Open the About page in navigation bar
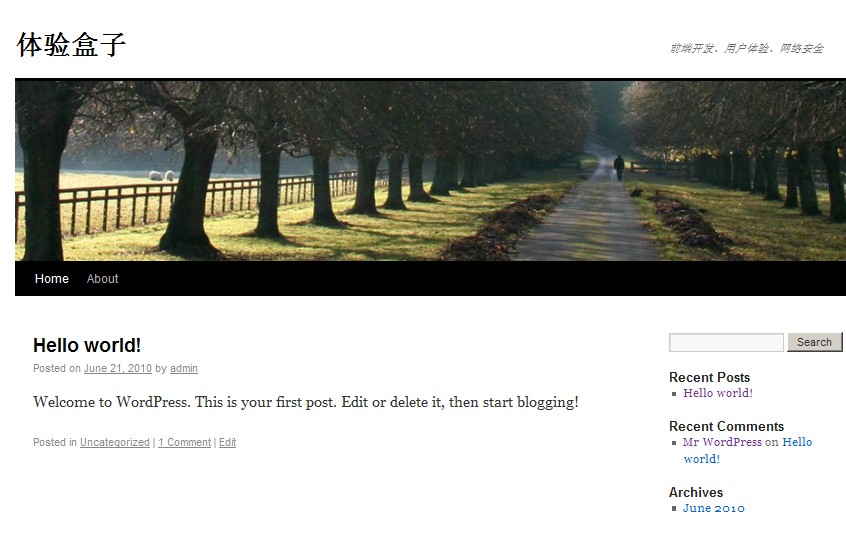The image size is (846, 536). click(x=103, y=279)
